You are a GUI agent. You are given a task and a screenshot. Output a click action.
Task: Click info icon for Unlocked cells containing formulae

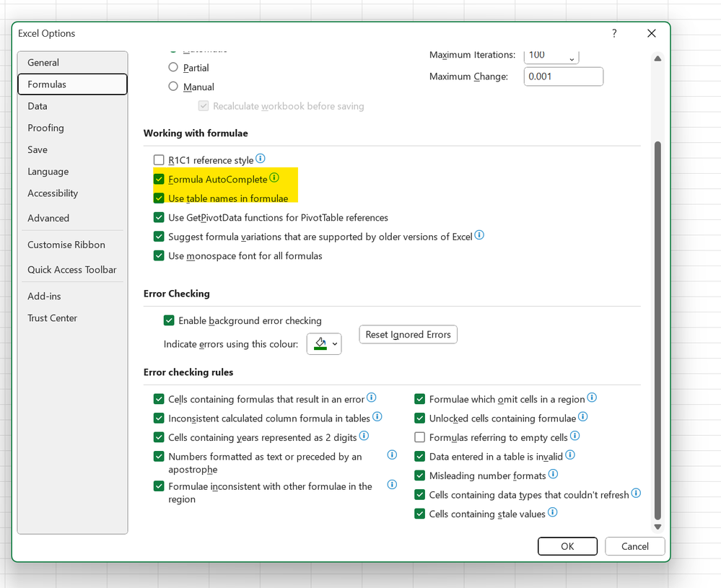tap(582, 416)
